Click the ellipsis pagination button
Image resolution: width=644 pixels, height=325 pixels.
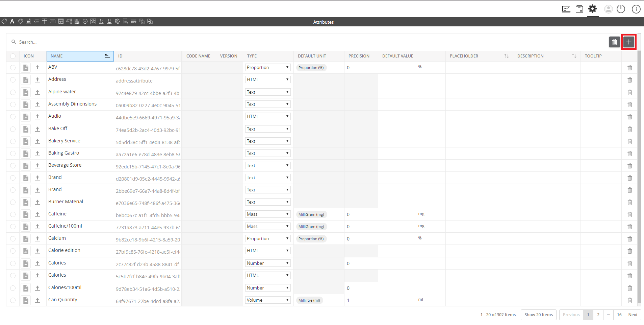coord(608,315)
